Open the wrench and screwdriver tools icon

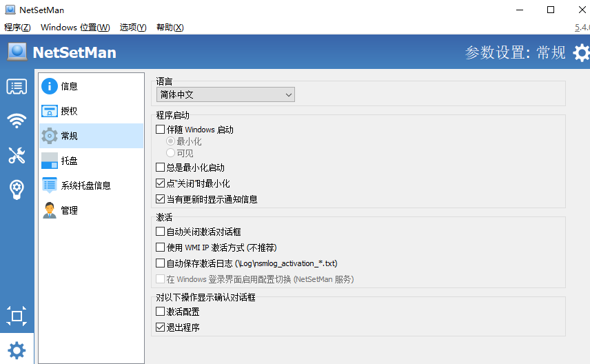tap(17, 155)
